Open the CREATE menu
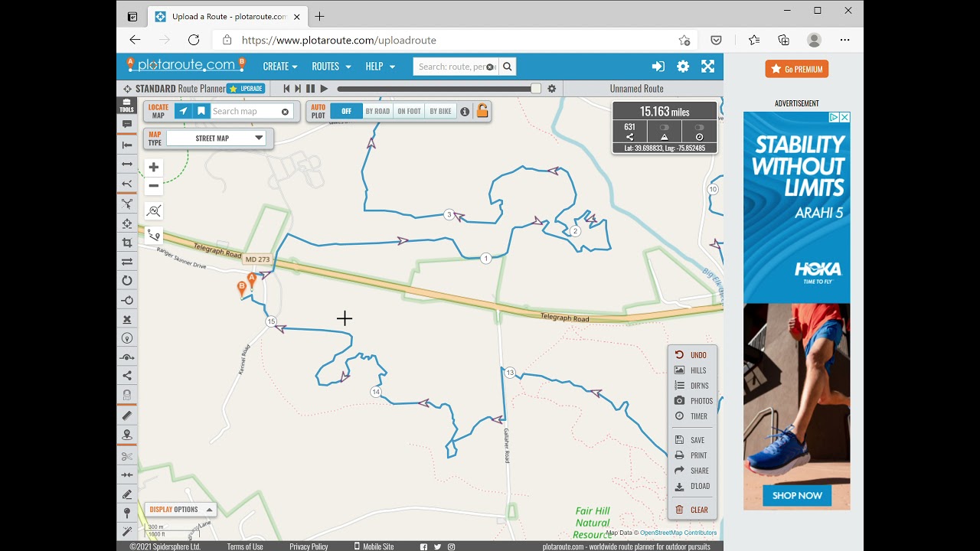 click(x=280, y=67)
